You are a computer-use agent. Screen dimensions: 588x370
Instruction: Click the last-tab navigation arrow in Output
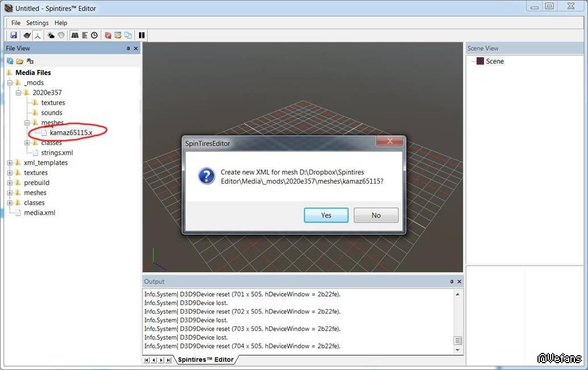tap(169, 360)
